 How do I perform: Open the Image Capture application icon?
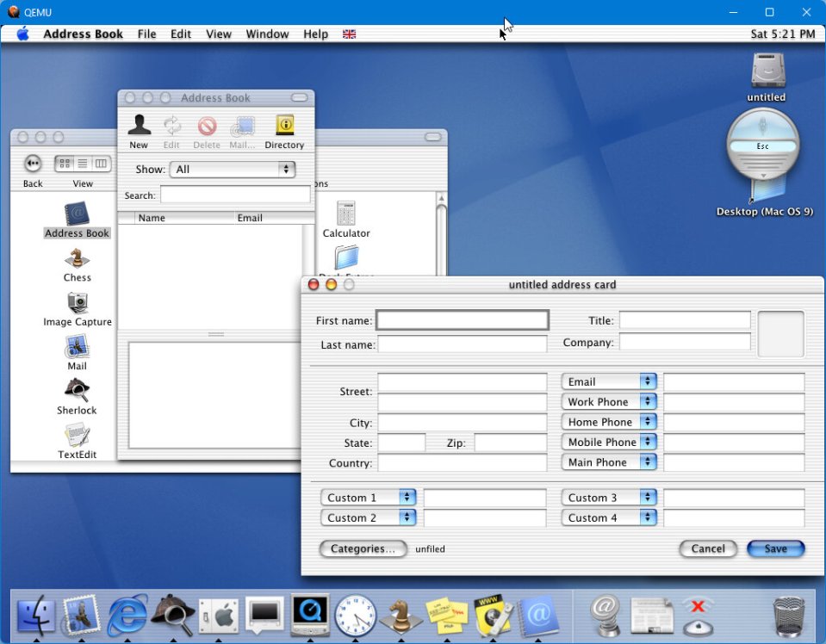77,303
